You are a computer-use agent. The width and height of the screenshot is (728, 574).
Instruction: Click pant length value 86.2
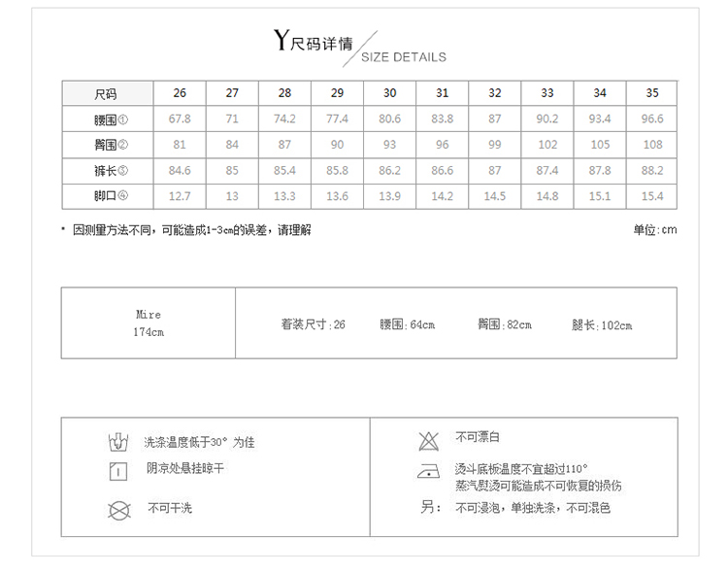click(x=389, y=170)
